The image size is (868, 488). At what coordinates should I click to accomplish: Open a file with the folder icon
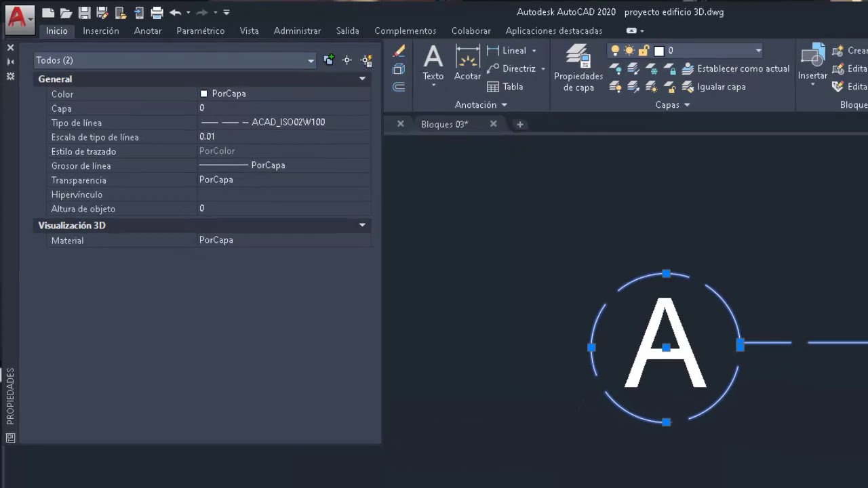[x=66, y=13]
